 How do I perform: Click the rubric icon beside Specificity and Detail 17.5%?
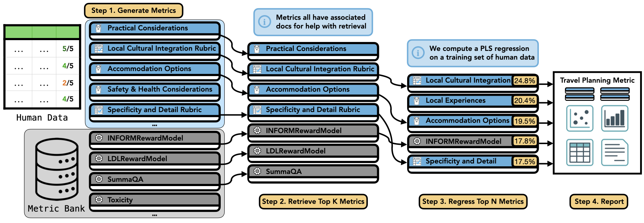[417, 161]
